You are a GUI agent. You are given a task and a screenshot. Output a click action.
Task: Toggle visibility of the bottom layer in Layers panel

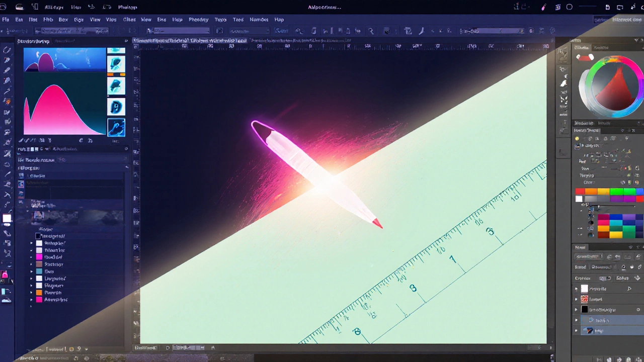click(577, 330)
